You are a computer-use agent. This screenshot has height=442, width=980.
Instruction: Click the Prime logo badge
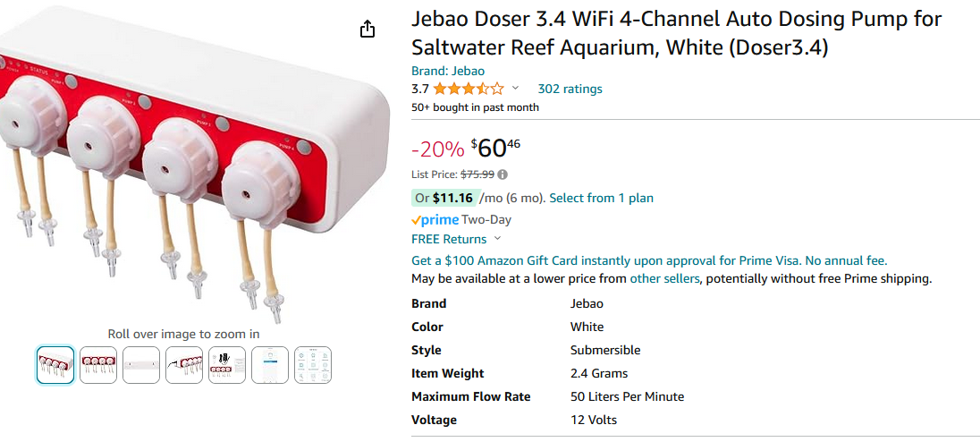click(435, 219)
